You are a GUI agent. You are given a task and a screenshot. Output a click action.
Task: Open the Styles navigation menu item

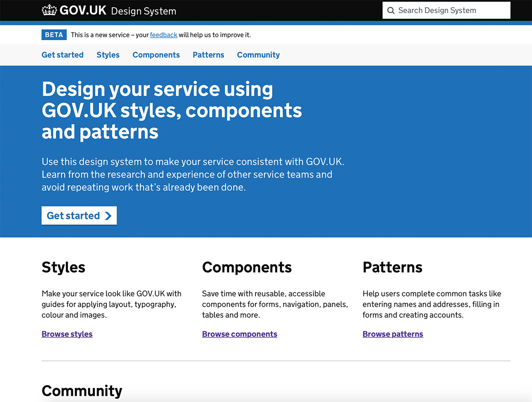[x=108, y=55]
